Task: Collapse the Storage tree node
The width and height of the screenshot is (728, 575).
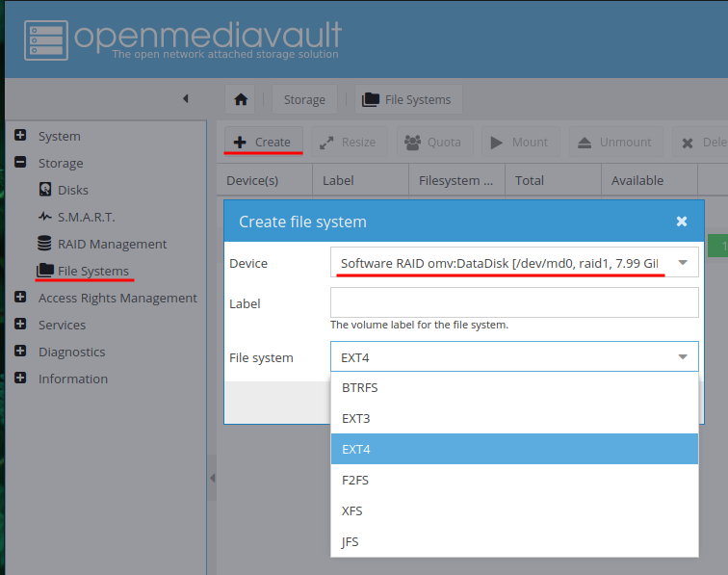Action: [x=20, y=162]
